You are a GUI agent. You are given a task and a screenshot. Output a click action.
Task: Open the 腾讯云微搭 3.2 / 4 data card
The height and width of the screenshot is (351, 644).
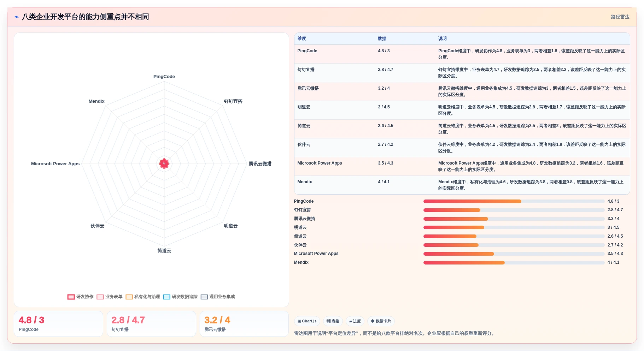coord(244,324)
